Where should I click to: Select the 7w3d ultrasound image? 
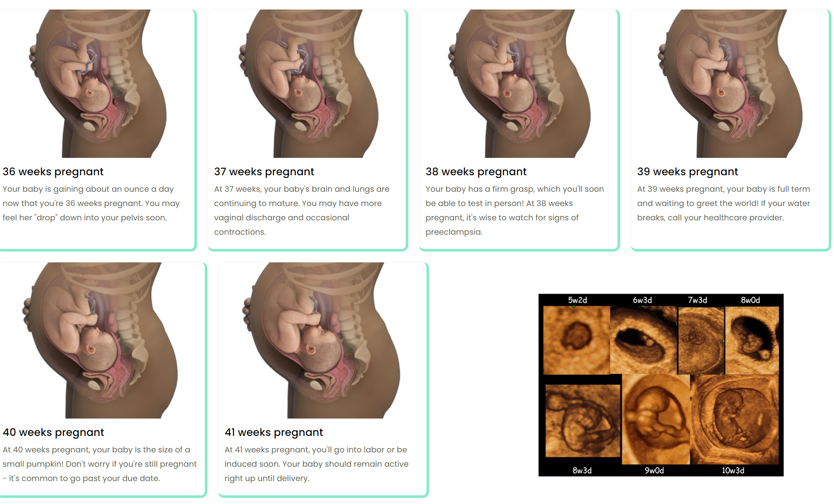(x=701, y=340)
